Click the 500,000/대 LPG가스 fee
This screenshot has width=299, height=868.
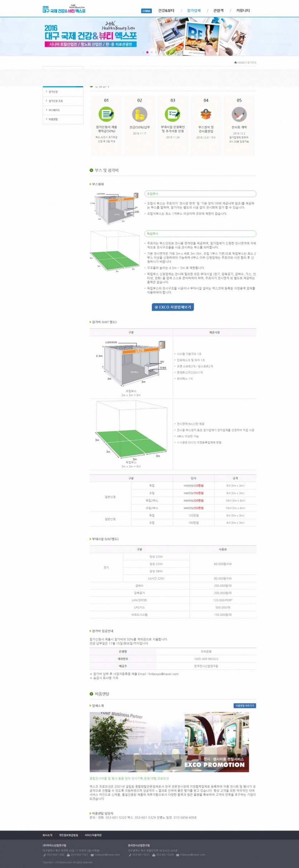223,607
